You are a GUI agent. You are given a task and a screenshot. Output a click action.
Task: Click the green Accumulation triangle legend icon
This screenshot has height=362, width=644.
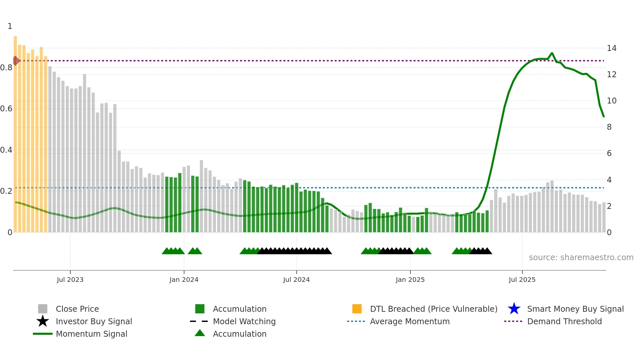coord(200,333)
